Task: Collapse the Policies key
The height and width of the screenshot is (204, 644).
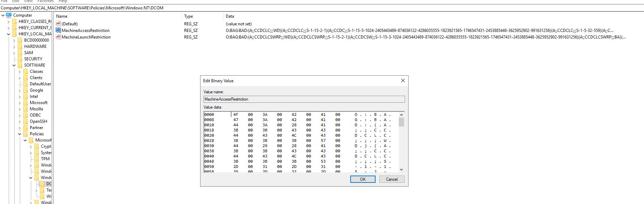Action: pos(19,134)
